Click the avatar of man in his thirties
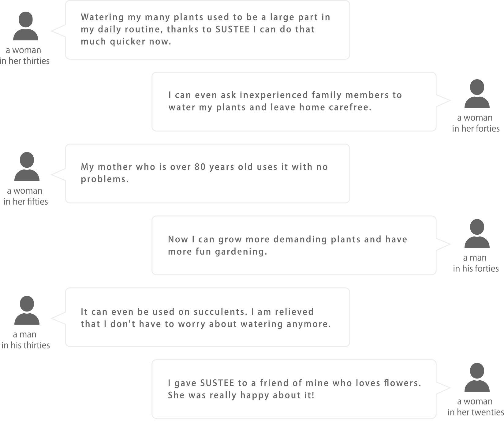 point(27,310)
